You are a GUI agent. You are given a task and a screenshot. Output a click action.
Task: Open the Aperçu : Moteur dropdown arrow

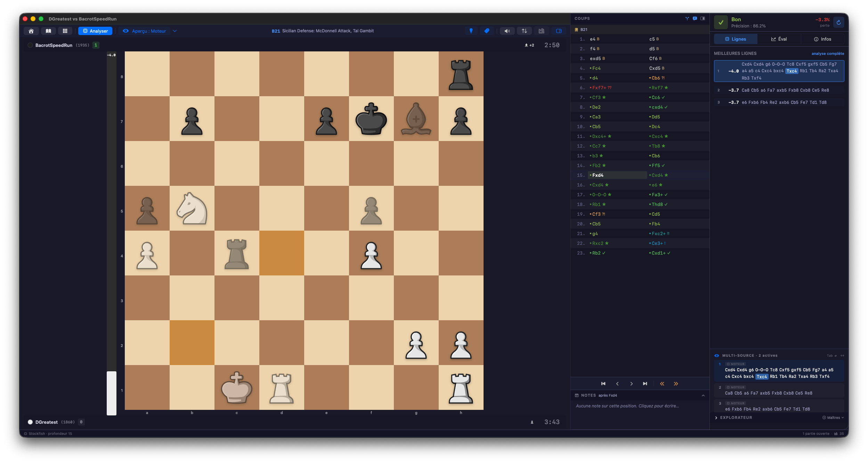(175, 31)
